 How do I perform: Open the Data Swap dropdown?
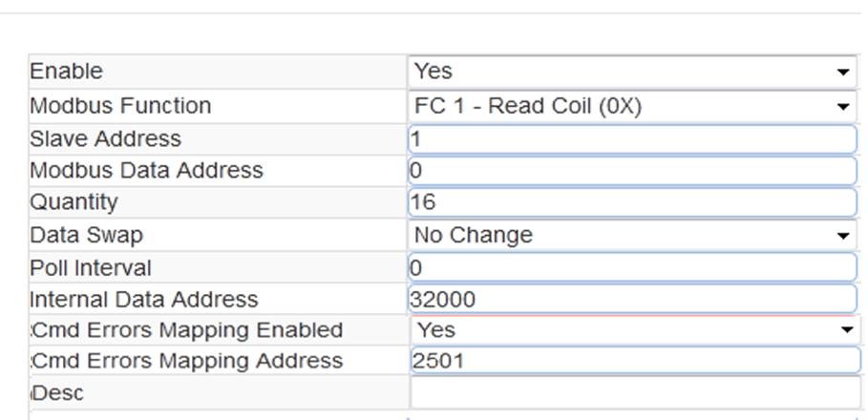point(632,235)
